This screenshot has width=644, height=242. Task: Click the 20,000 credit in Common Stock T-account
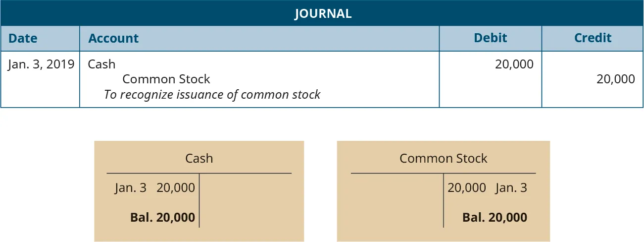467,188
